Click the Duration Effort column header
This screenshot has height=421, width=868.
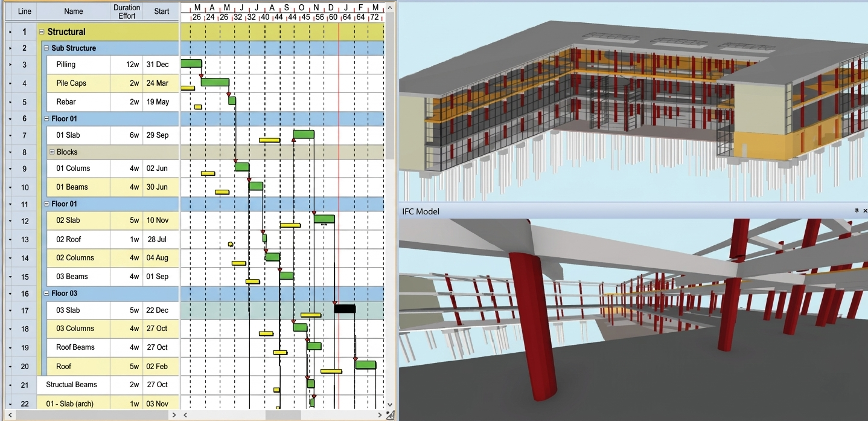point(127,11)
